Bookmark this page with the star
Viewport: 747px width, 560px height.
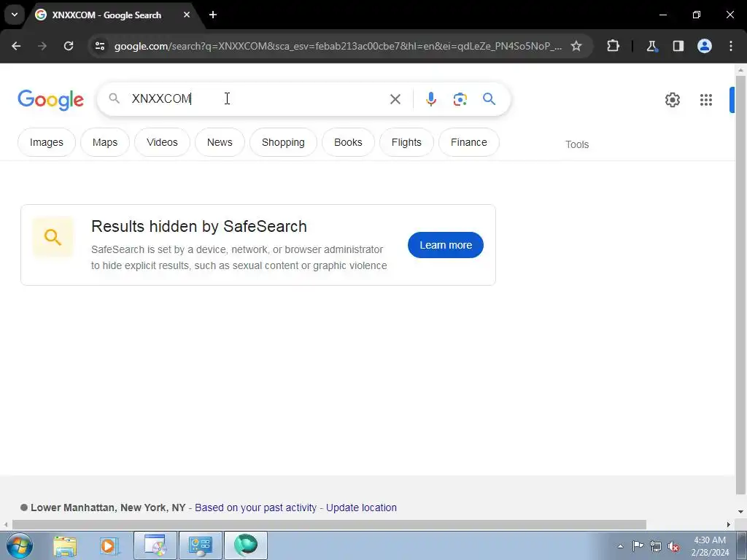coord(576,46)
